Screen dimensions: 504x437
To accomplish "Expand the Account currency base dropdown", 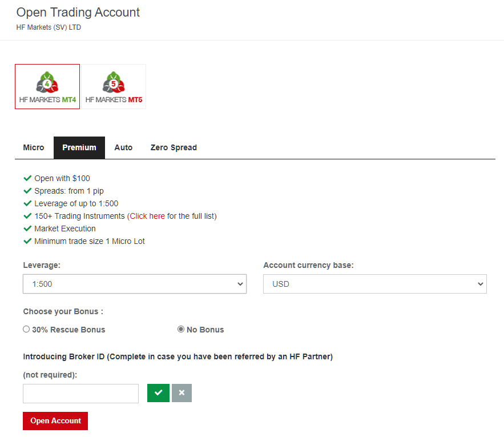I will [375, 284].
